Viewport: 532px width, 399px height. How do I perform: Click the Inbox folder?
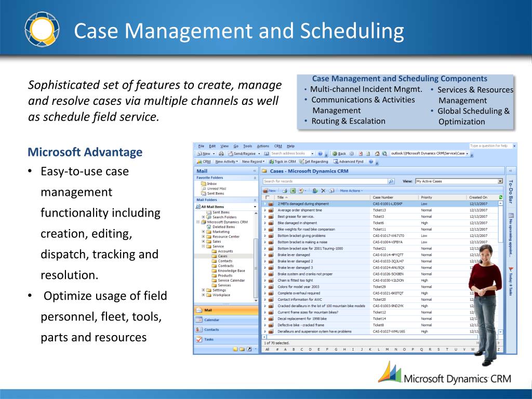coord(209,183)
